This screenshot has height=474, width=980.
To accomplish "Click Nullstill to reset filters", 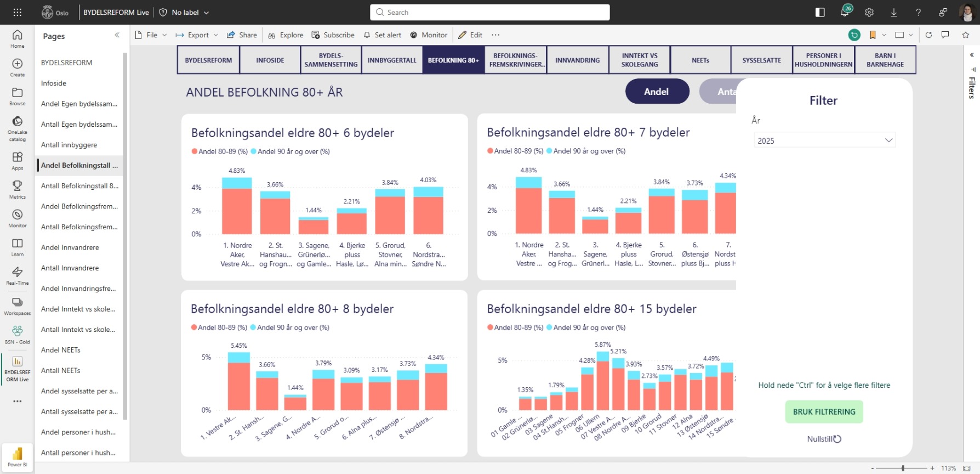I will pyautogui.click(x=824, y=439).
